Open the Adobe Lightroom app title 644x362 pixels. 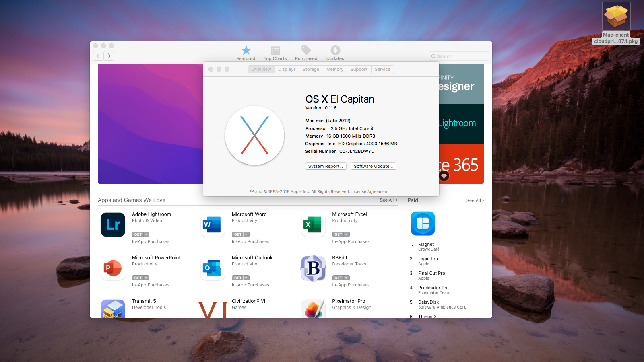click(151, 214)
